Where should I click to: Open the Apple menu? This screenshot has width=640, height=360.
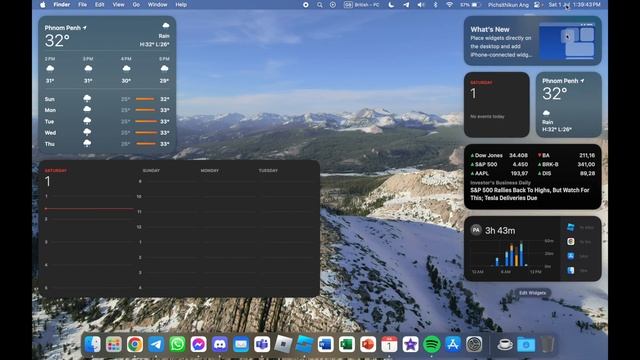pyautogui.click(x=43, y=4)
